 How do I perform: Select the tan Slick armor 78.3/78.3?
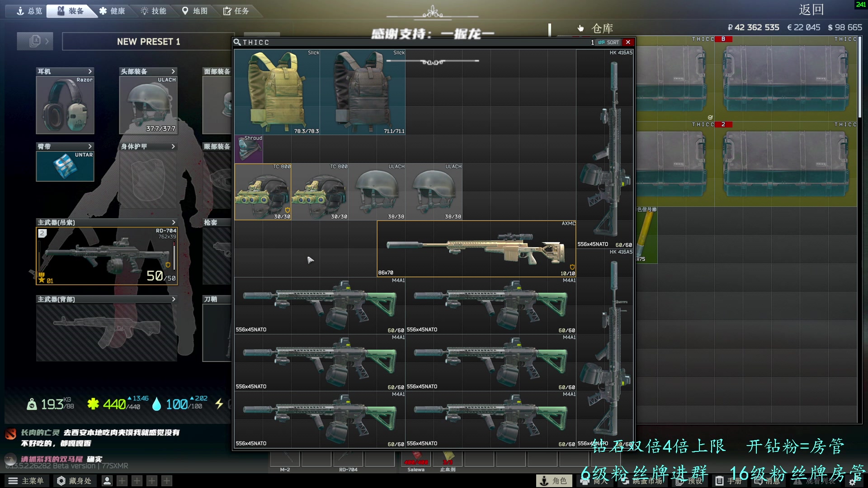(277, 92)
